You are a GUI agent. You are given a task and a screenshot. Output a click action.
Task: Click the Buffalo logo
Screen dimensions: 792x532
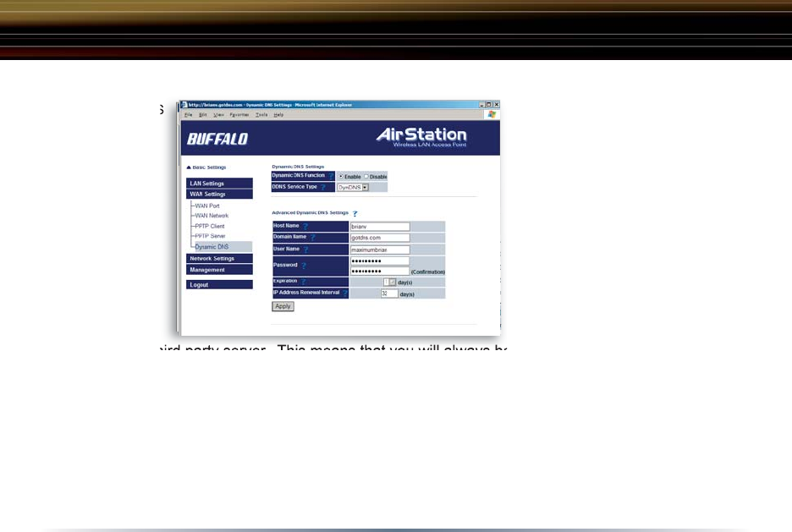tap(217, 139)
